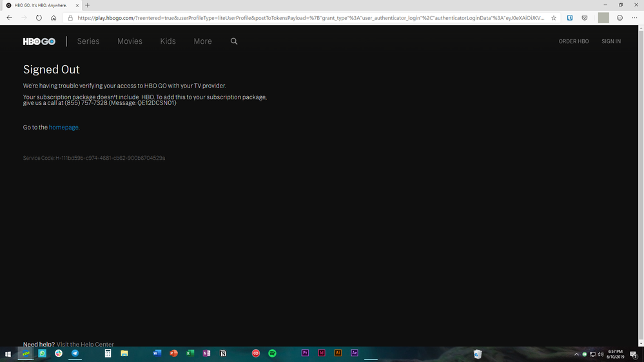Screen dimensions: 644x362
Task: Launch Calculator from the taskbar
Action: pos(108,354)
